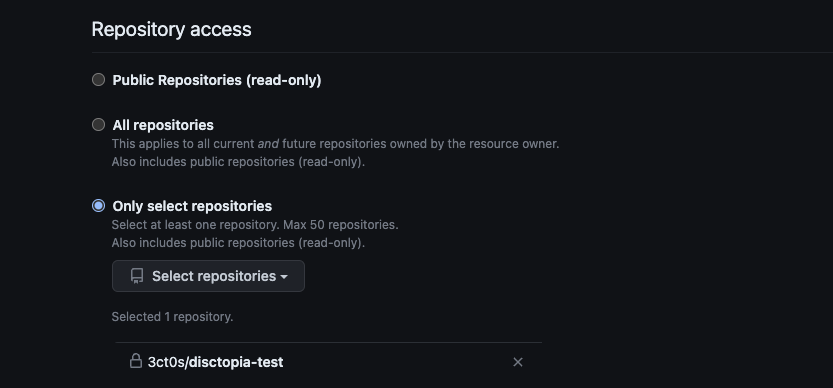Click the Public Repositories (read-only) label
The image size is (833, 388).
coord(217,80)
